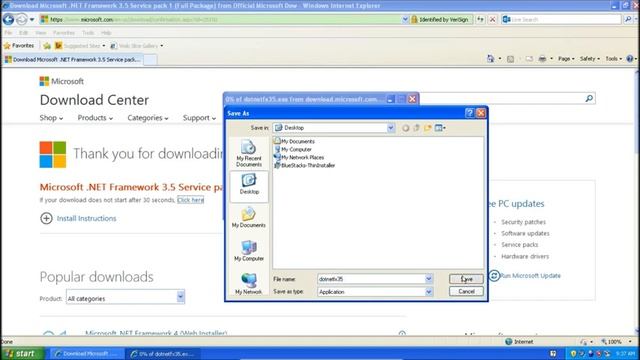Click the Windows start button
Image resolution: width=640 pixels, height=360 pixels.
21,353
